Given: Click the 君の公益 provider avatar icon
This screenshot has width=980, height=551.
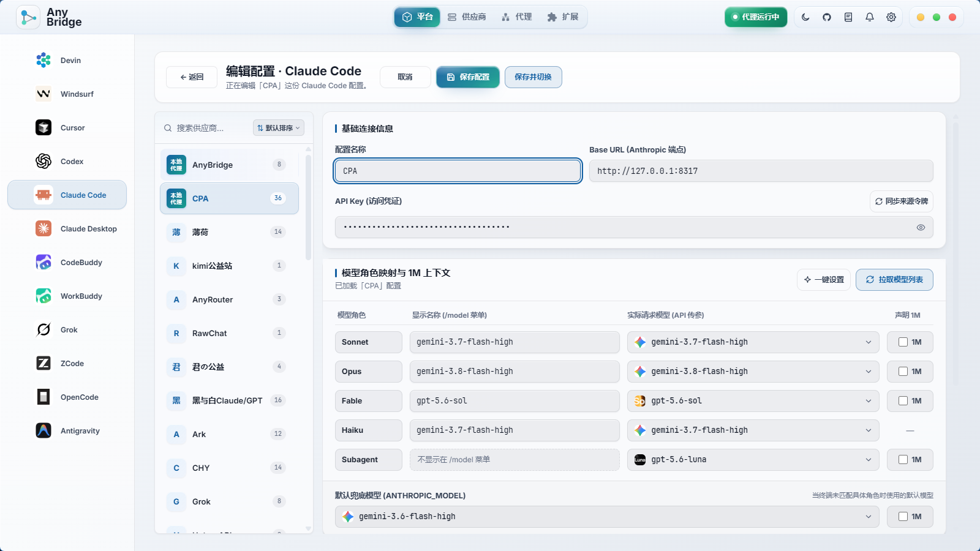Looking at the screenshot, I should tap(176, 367).
